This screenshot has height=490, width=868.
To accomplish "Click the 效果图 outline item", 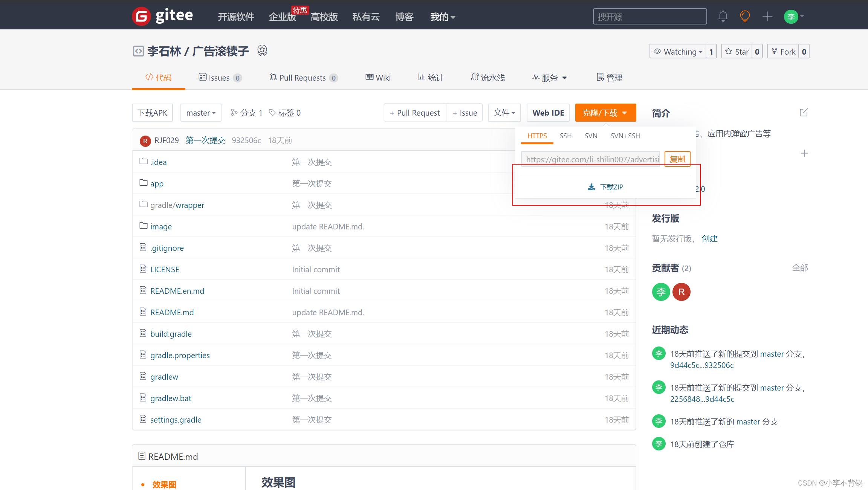I will coord(164,484).
